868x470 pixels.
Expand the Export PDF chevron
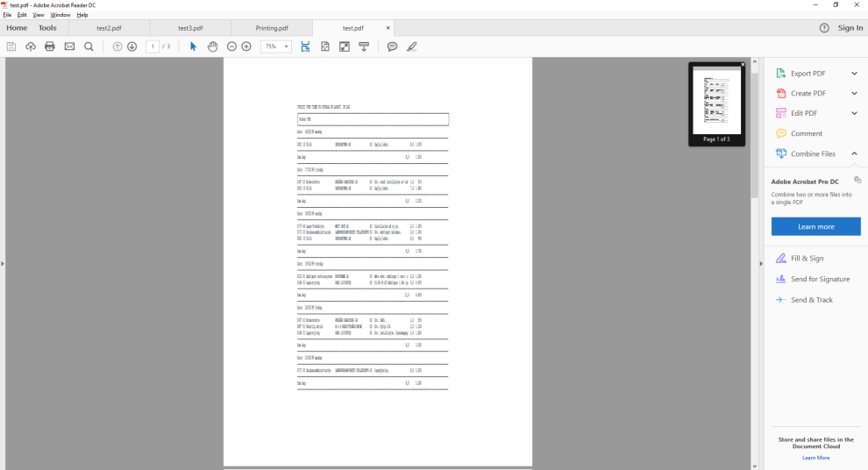click(x=854, y=73)
